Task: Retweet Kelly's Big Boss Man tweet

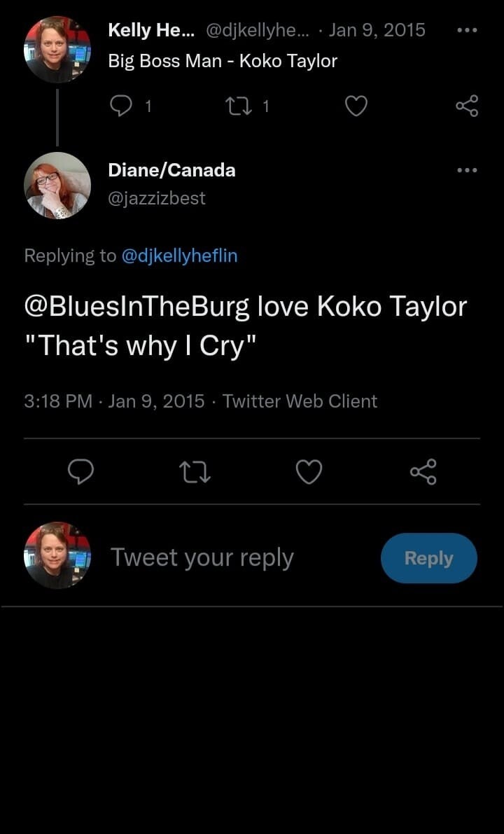Action: (235, 106)
